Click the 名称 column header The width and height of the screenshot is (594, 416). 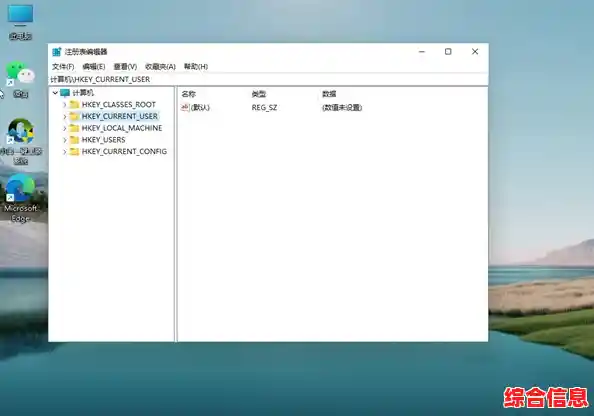(188, 94)
